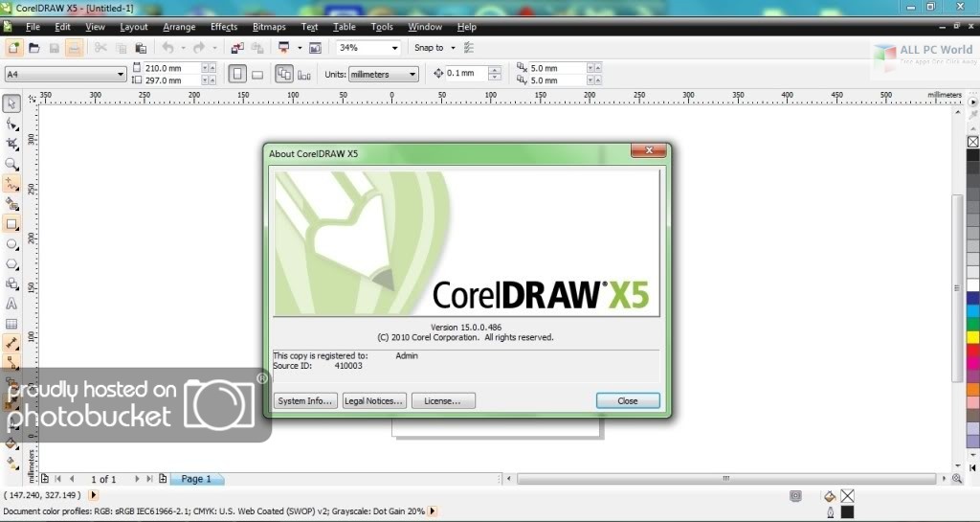Open the page size A4 dropdown
980x522 pixels.
coord(121,75)
